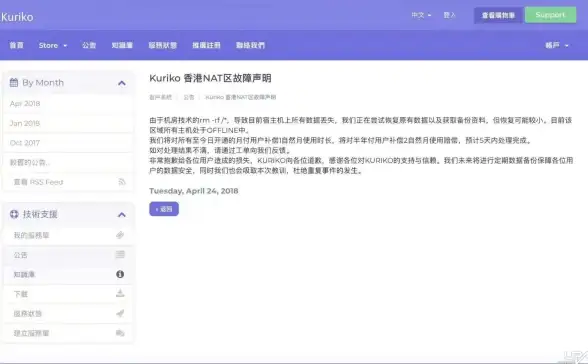Click the download icon beside 下載

pyautogui.click(x=120, y=294)
